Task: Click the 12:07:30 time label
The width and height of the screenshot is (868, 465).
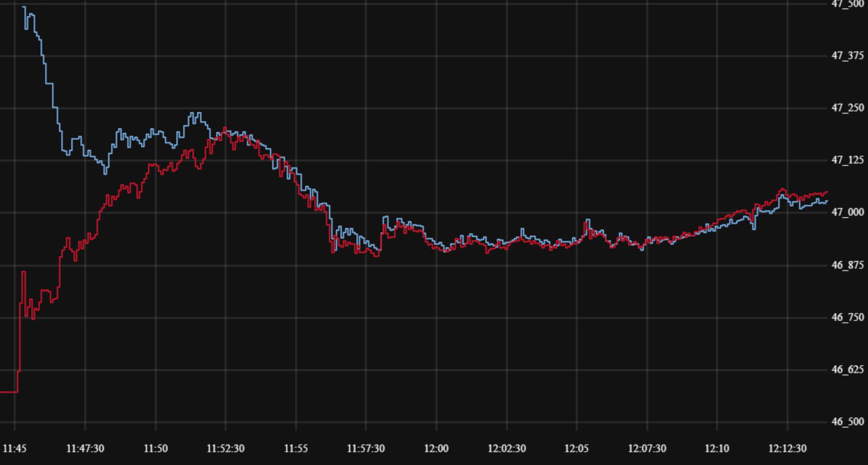Action: coord(647,448)
